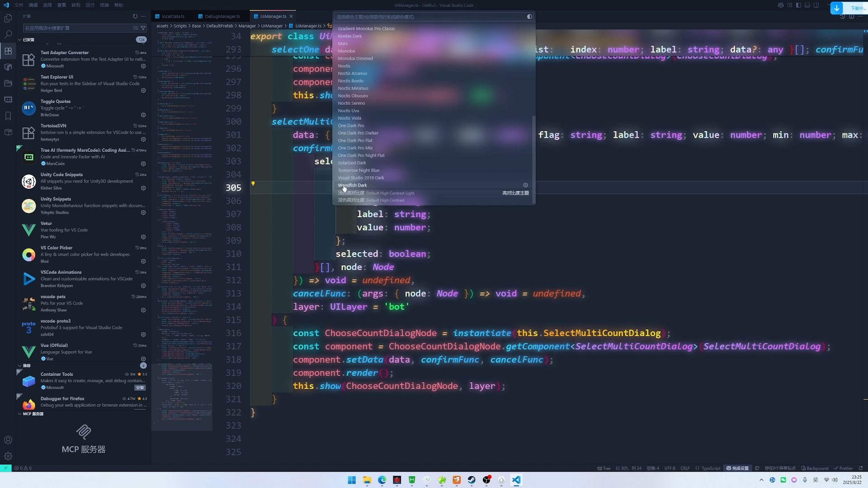Open the Manage gear in the activity bar
The height and width of the screenshot is (488, 868).
[x=8, y=456]
